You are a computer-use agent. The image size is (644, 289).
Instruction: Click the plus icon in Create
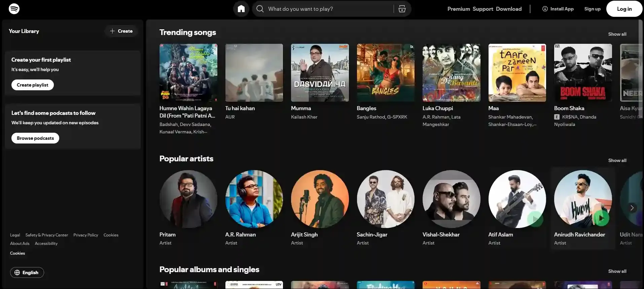coord(112,31)
